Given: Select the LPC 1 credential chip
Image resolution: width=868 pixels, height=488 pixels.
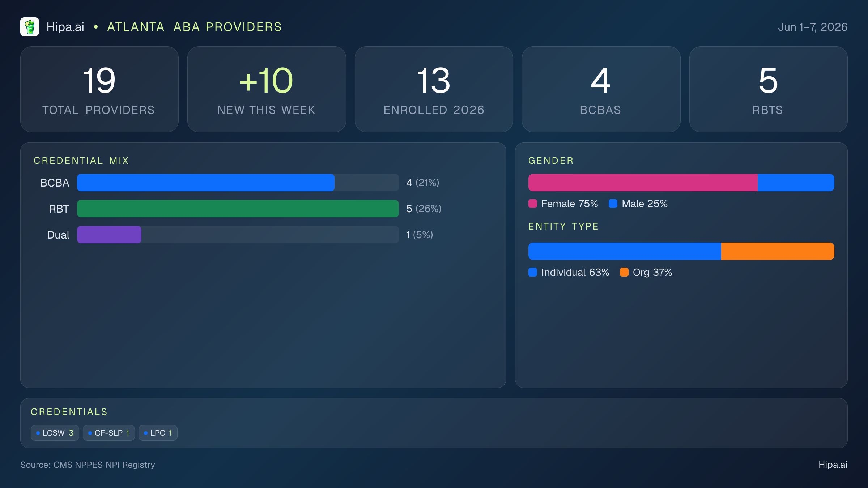Looking at the screenshot, I should [x=158, y=433].
